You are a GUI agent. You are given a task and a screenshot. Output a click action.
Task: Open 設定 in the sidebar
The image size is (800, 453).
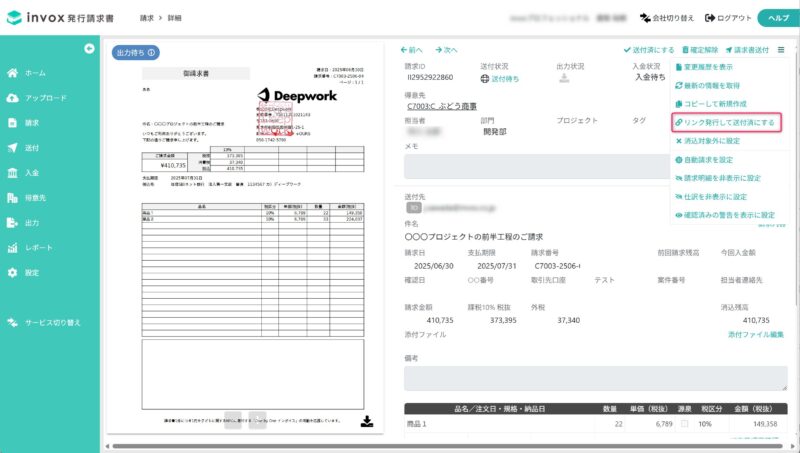tap(23, 273)
